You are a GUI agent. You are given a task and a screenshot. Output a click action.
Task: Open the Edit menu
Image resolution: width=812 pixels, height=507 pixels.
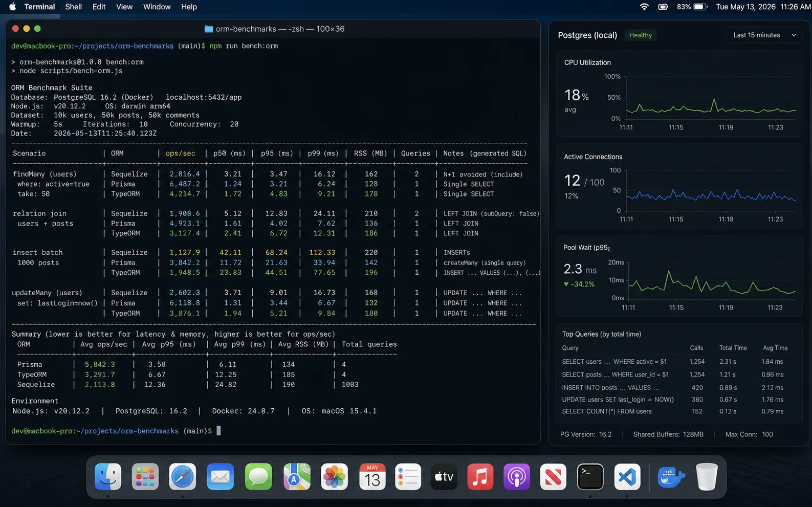click(x=99, y=7)
